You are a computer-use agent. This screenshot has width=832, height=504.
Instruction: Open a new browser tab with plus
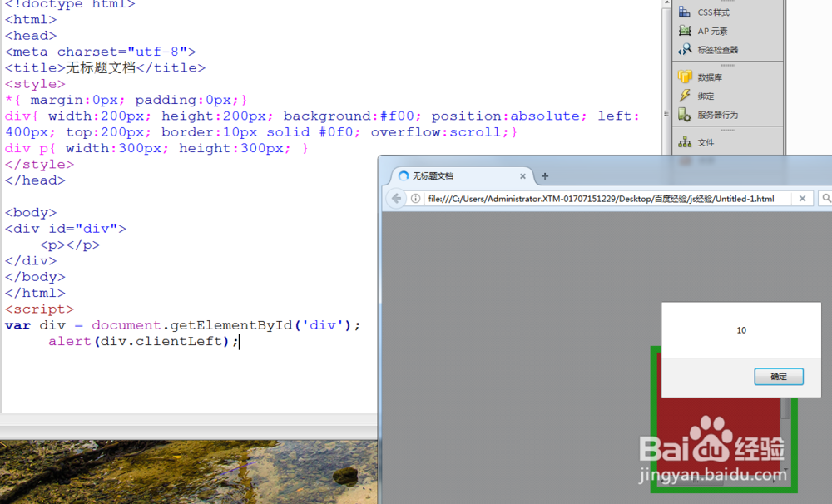coord(545,176)
